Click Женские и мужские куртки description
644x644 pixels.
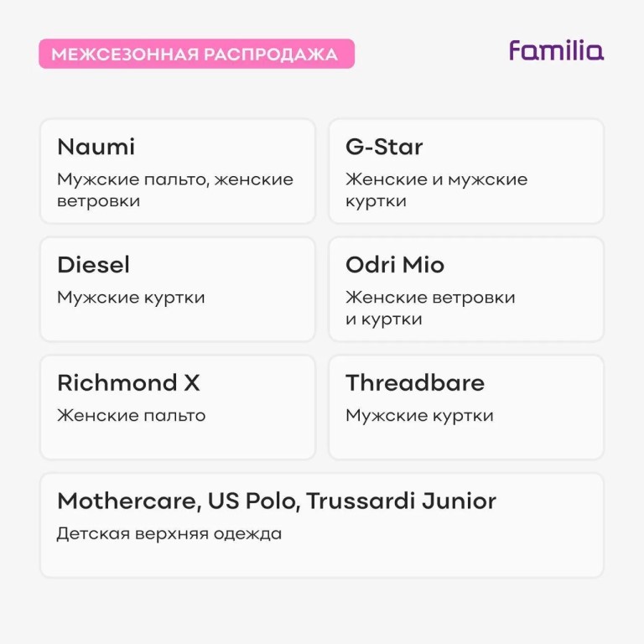pos(436,190)
